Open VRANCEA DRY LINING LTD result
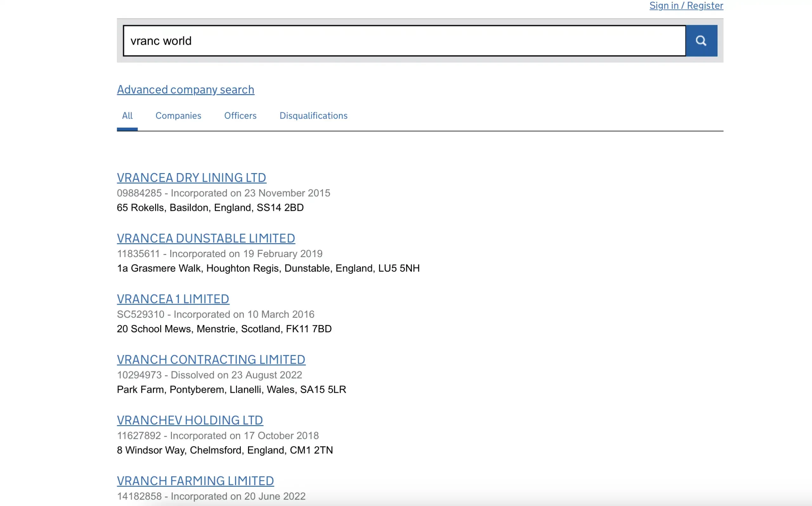812x506 pixels. (192, 178)
